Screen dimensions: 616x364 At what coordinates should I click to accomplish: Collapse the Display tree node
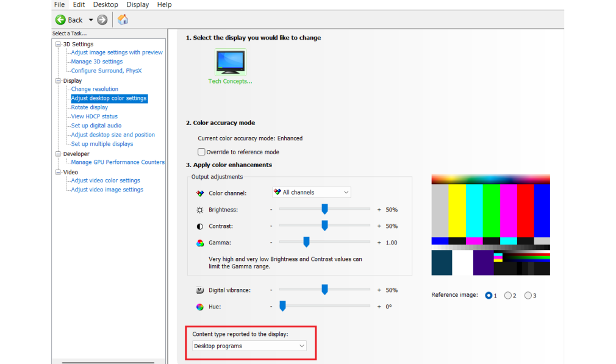pos(59,80)
